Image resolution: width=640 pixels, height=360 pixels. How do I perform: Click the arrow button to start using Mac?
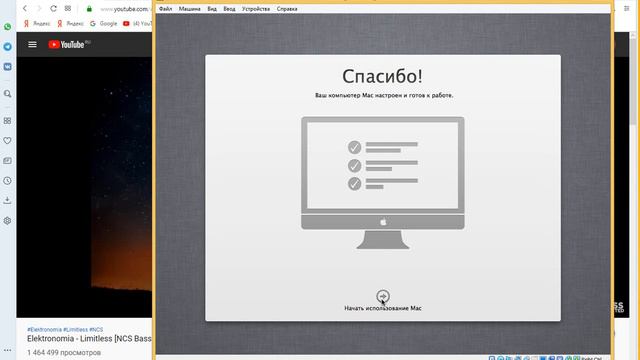pos(383,296)
